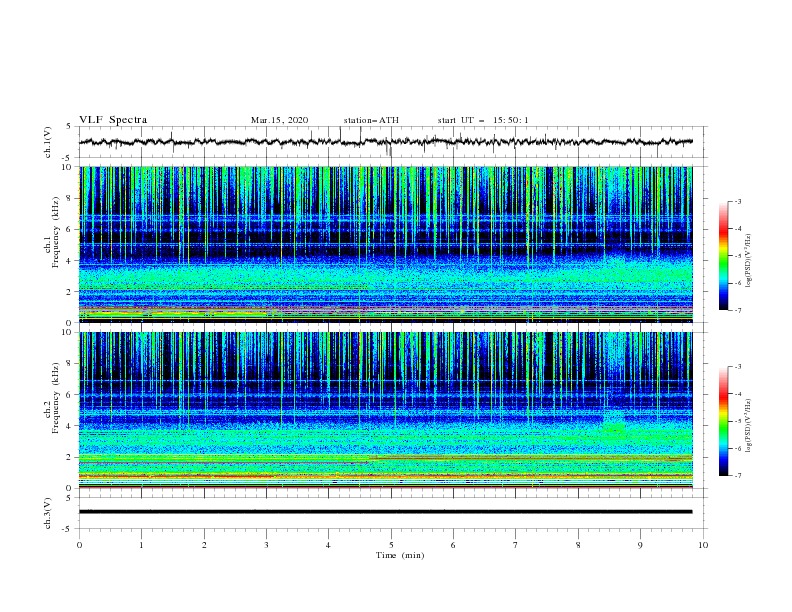Select the "start UT = 15:50:1" text
This screenshot has height=612, width=792.
(x=483, y=120)
